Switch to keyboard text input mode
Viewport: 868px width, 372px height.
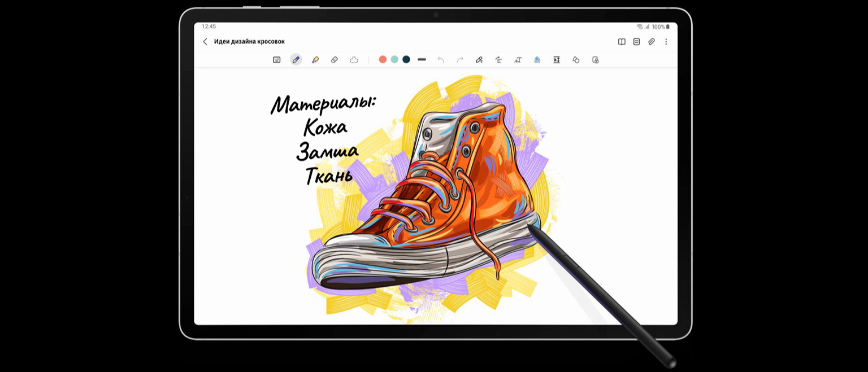[277, 60]
